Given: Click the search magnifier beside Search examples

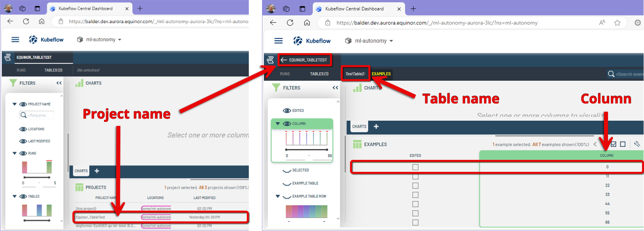Looking at the screenshot, I should [611, 74].
